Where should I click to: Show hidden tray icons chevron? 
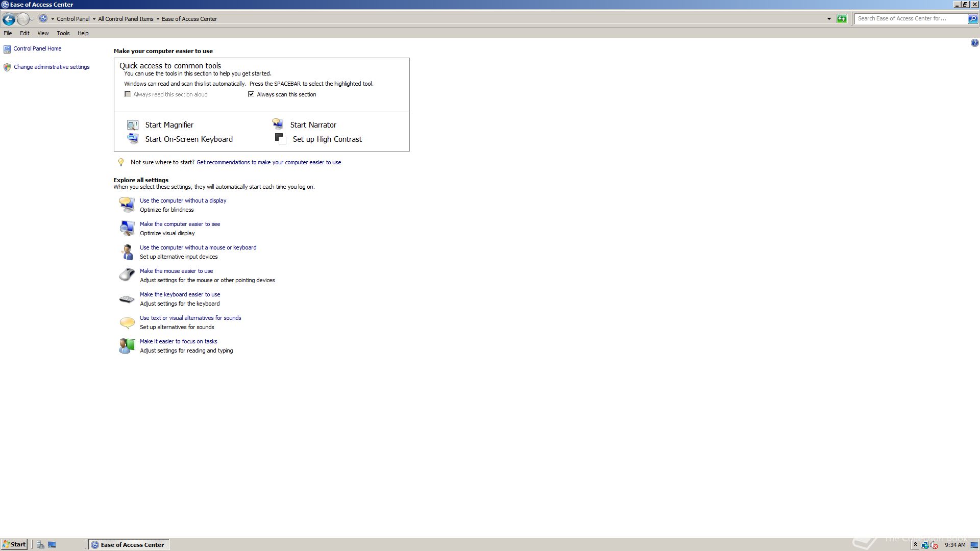tap(915, 545)
